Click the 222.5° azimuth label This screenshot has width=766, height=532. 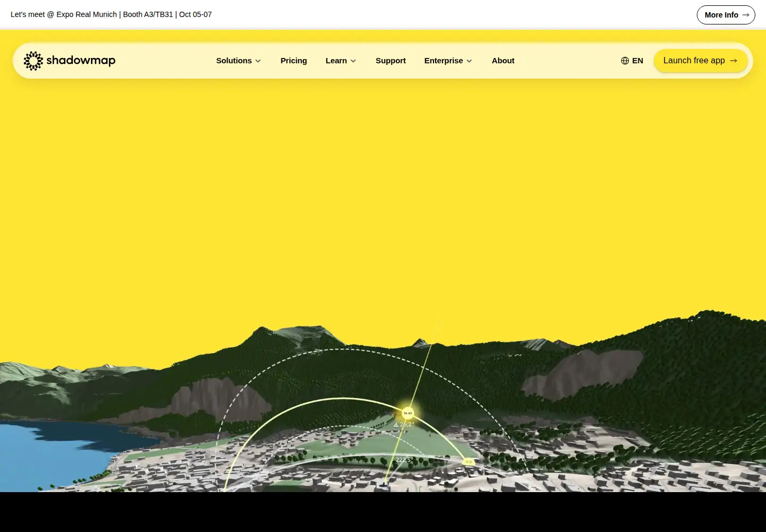[x=404, y=460]
